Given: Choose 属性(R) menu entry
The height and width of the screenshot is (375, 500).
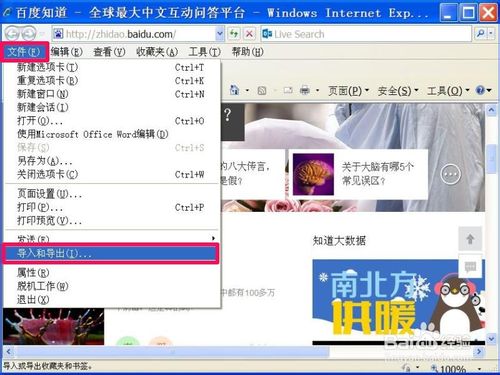Looking at the screenshot, I should [112, 273].
